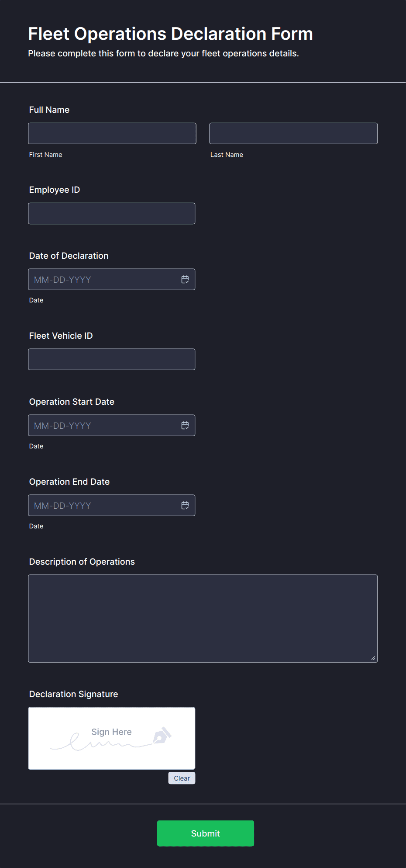Click the Declaration Signature label
The height and width of the screenshot is (868, 406).
pos(74,694)
